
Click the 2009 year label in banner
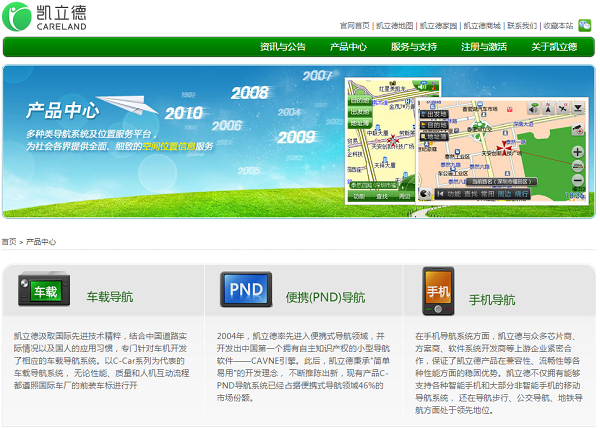click(297, 137)
